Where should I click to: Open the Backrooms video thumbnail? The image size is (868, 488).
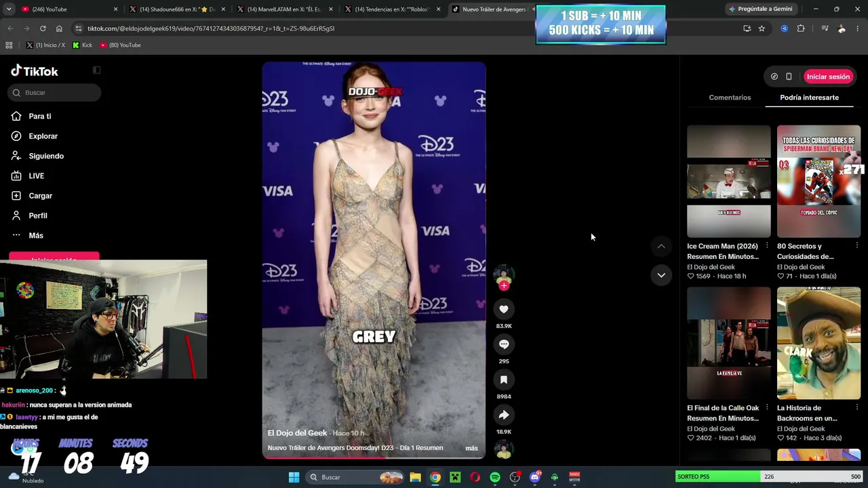pos(818,343)
